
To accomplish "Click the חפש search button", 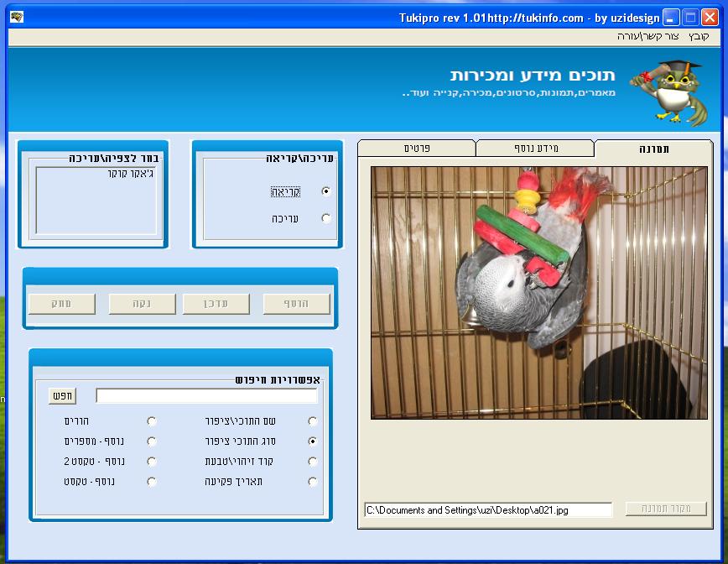I will 62,396.
